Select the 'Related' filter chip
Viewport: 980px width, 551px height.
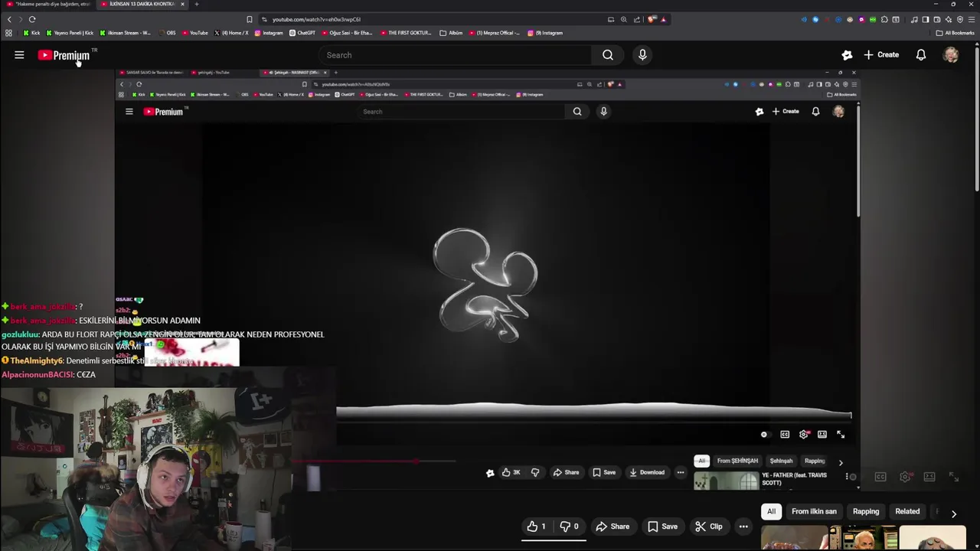pos(907,511)
